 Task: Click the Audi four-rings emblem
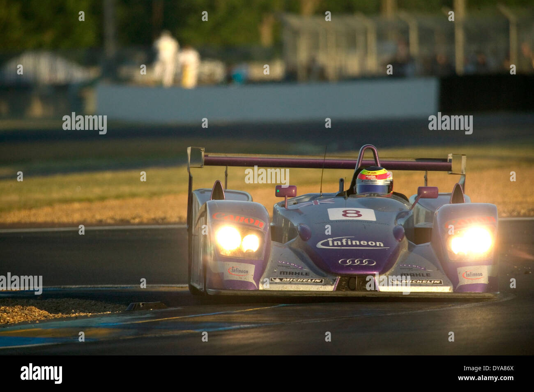coord(357,262)
